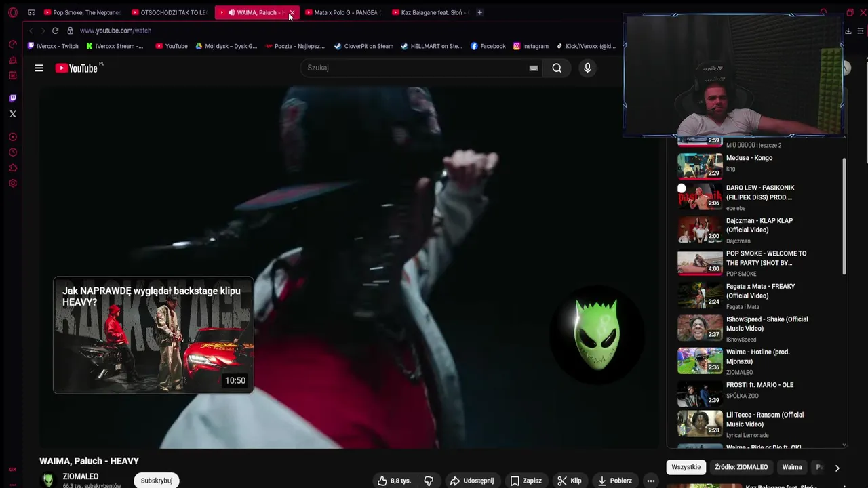Image resolution: width=868 pixels, height=488 pixels.
Task: Click the YouTube search magnifier button
Action: (557, 68)
